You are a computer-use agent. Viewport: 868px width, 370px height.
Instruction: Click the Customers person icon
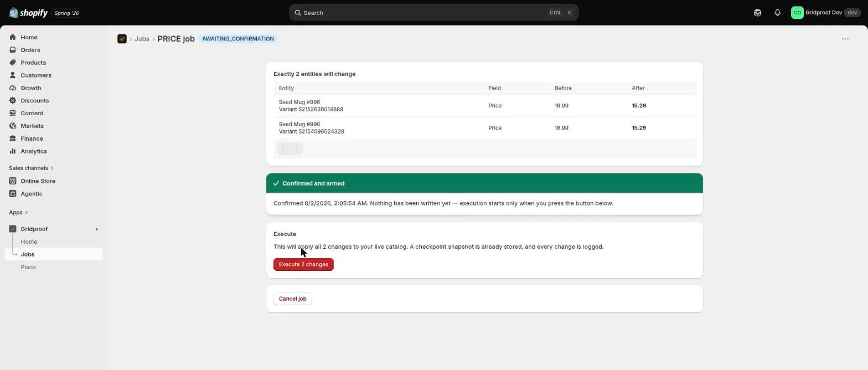[x=13, y=75]
